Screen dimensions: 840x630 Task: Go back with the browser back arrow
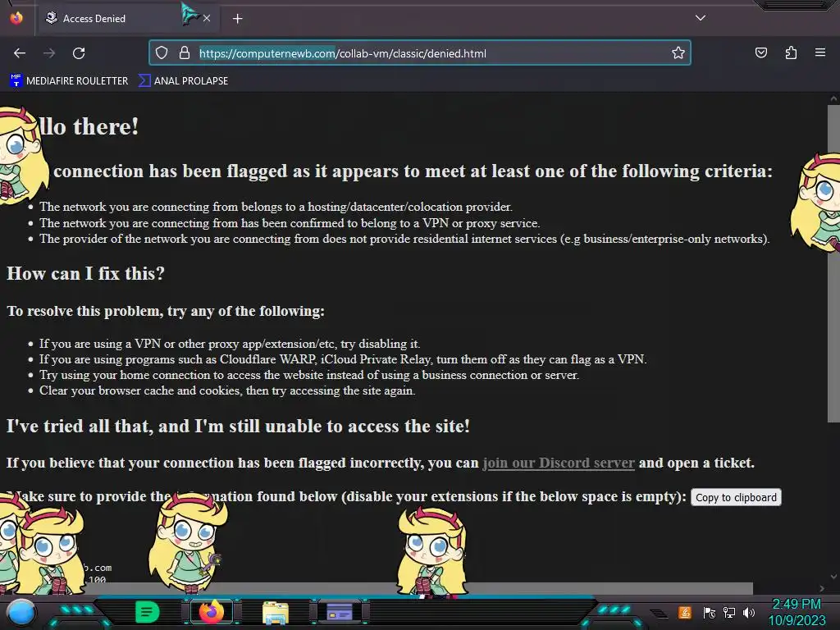tap(20, 53)
